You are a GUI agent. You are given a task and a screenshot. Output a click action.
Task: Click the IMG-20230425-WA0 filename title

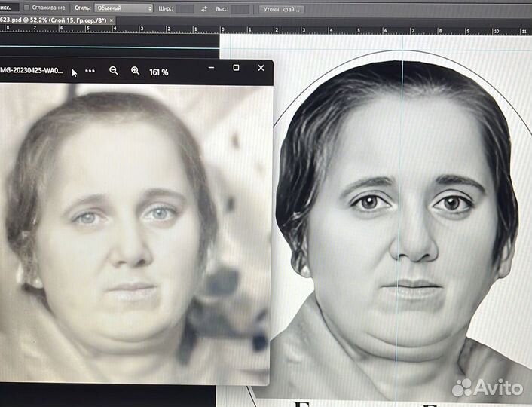click(31, 70)
